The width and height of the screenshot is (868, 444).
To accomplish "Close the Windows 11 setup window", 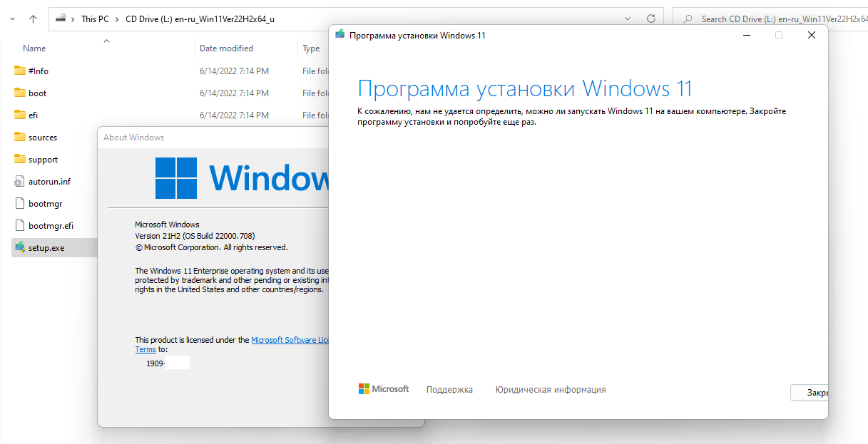I will 812,35.
